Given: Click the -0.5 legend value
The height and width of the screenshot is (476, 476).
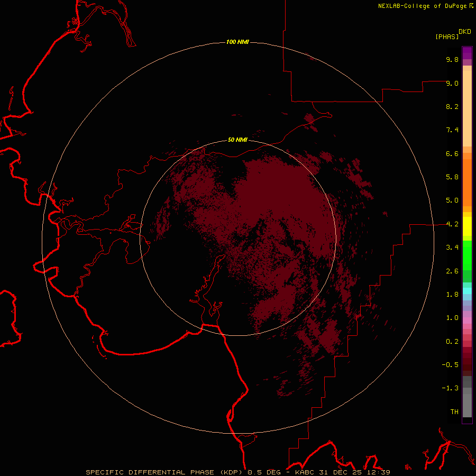Looking at the screenshot, I should point(450,365).
